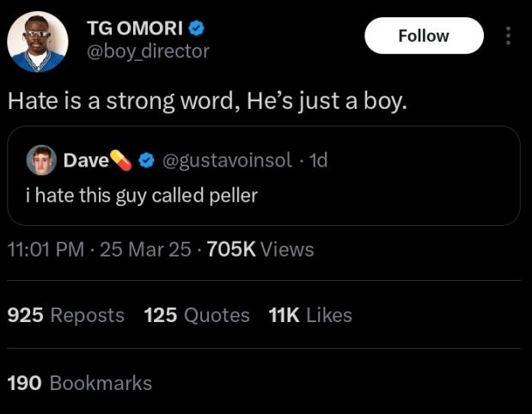This screenshot has height=414, width=532.
Task: Click the 11:01 PM timestamp
Action: tap(46, 250)
